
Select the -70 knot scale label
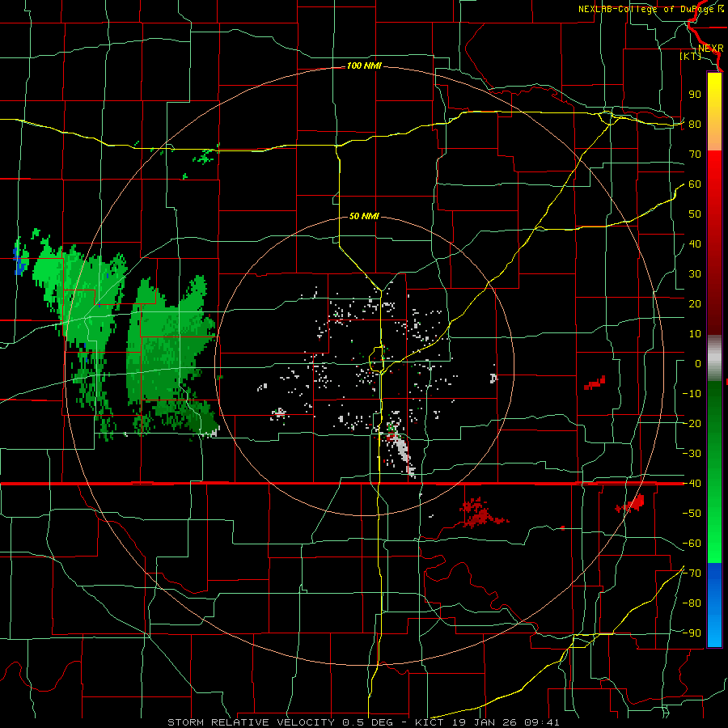[x=692, y=574]
